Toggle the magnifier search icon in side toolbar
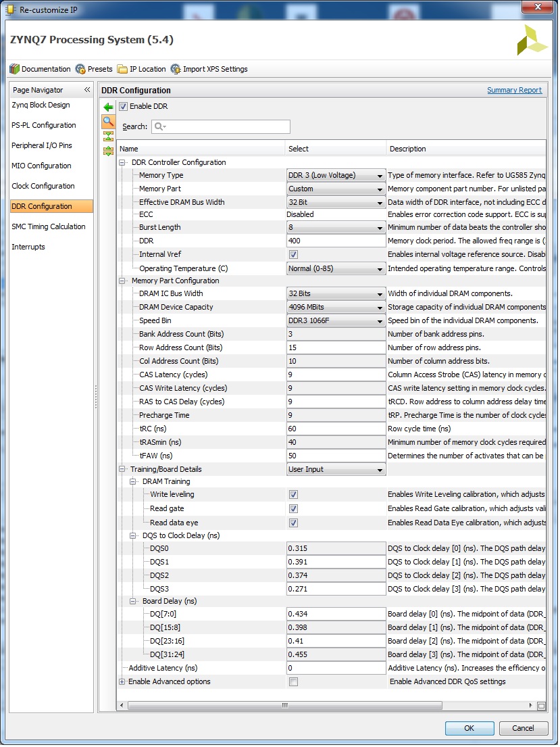This screenshot has height=747, width=560. 108,122
